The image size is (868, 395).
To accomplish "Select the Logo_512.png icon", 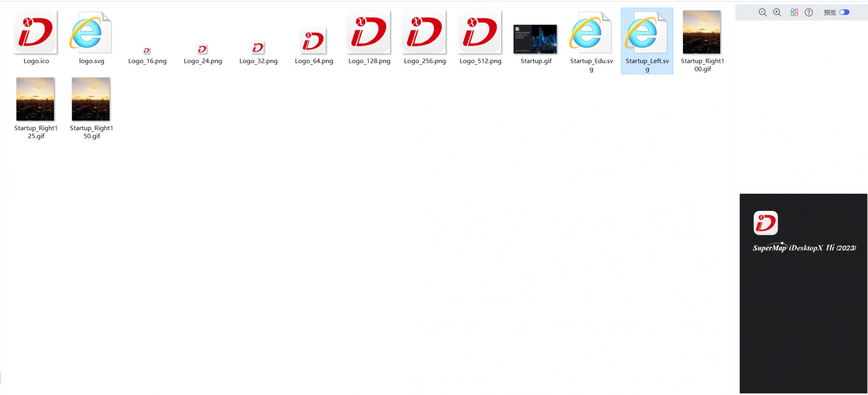I will pos(480,32).
